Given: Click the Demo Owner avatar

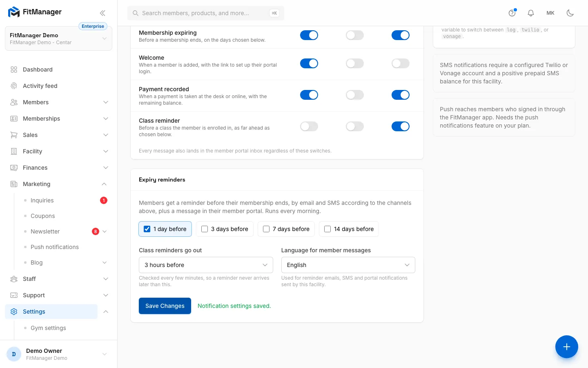Looking at the screenshot, I should (14, 354).
